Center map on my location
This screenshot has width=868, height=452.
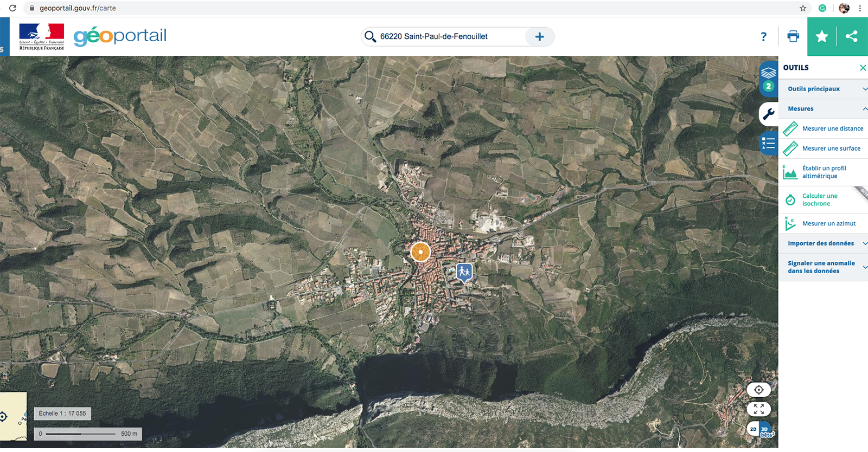tap(758, 390)
